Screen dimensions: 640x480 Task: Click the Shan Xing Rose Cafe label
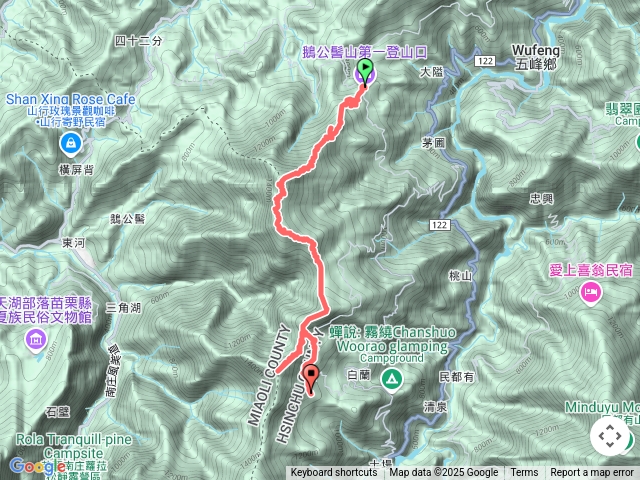coord(70,99)
